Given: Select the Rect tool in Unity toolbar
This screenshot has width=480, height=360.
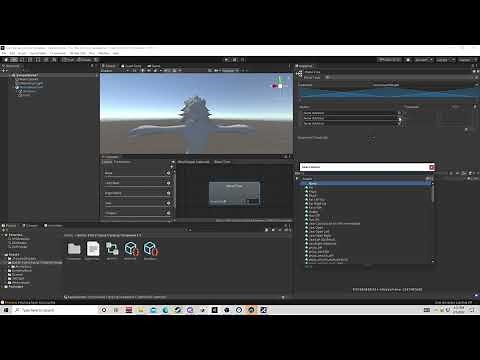Looking at the screenshot, I should [38, 60].
